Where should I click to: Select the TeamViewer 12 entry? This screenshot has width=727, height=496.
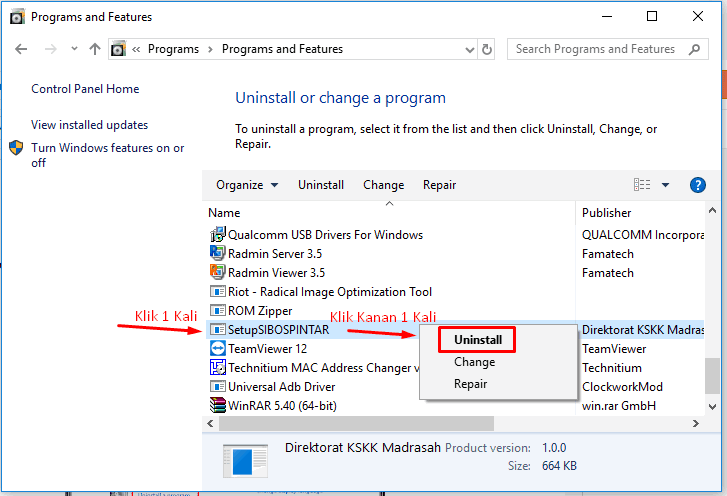coord(267,349)
